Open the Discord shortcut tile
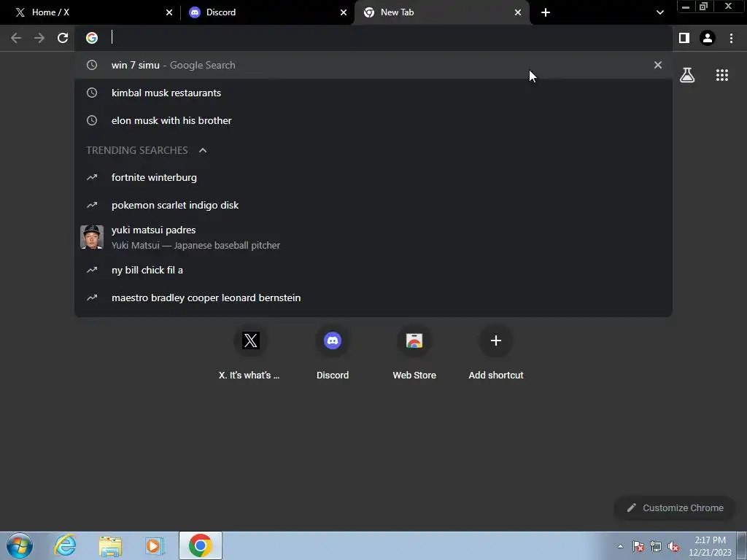The image size is (747, 560). pyautogui.click(x=333, y=352)
